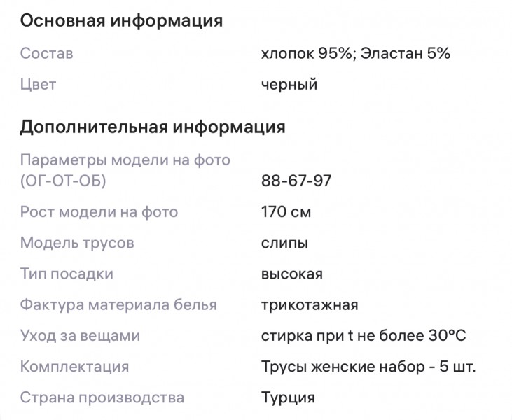Click the "Дополнительная информация" heading

point(153,127)
